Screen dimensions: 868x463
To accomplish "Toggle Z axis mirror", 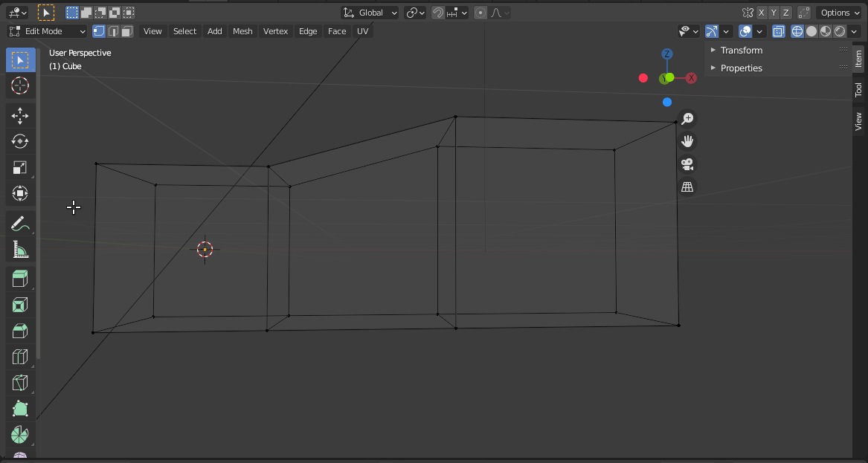I will coord(785,12).
